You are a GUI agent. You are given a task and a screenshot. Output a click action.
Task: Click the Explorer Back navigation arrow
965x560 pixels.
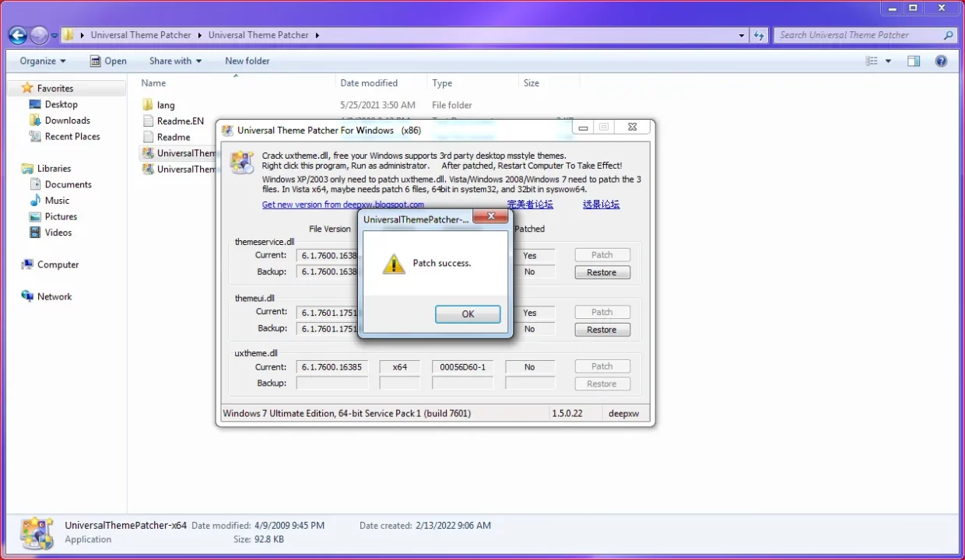click(x=18, y=35)
